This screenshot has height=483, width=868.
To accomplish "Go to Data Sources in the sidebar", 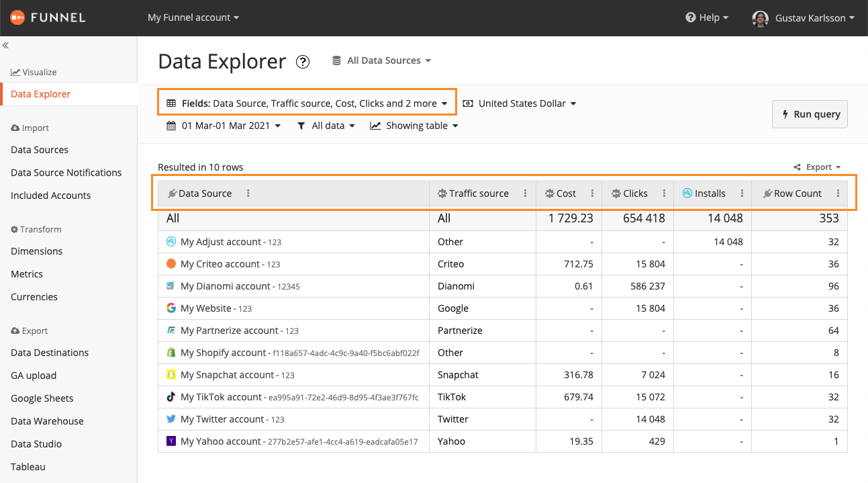I will (x=40, y=150).
